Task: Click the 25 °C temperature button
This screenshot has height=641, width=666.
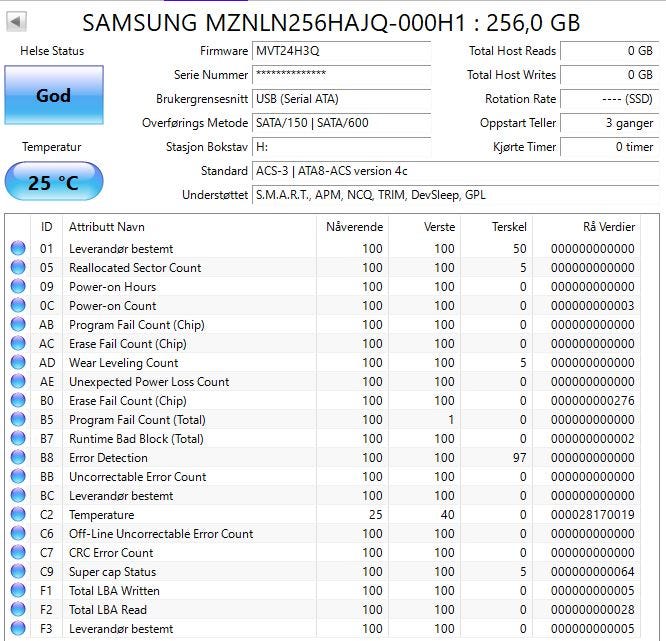Action: click(54, 181)
